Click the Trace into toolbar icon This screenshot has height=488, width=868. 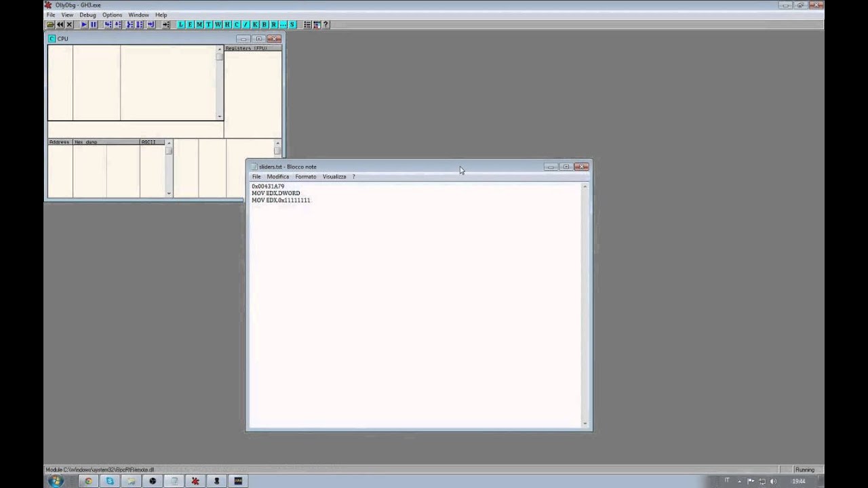[130, 24]
